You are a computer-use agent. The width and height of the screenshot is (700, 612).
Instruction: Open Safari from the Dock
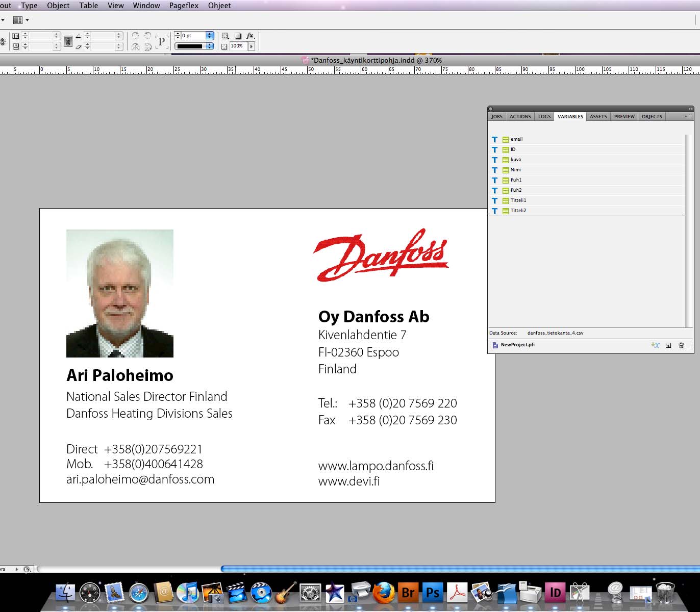(139, 593)
